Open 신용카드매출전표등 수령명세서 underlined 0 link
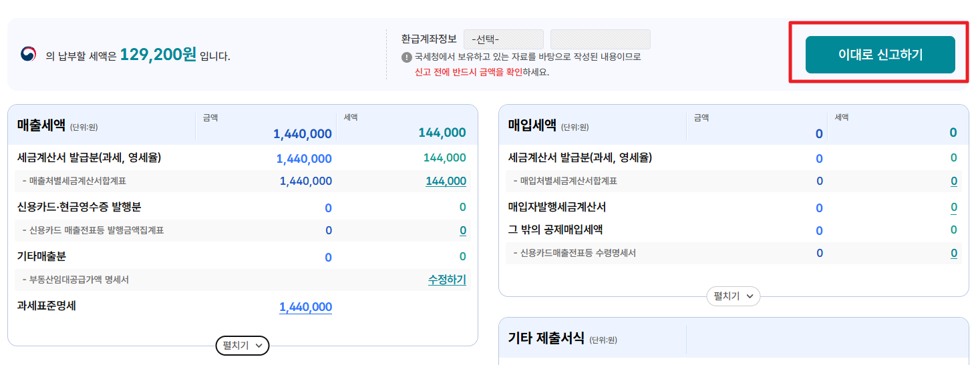The image size is (980, 365). [x=954, y=254]
